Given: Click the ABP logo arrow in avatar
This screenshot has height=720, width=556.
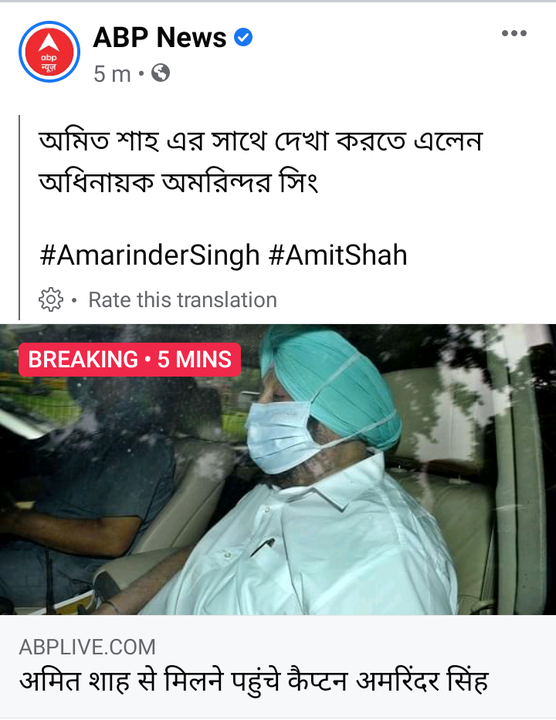Looking at the screenshot, I should (49, 43).
